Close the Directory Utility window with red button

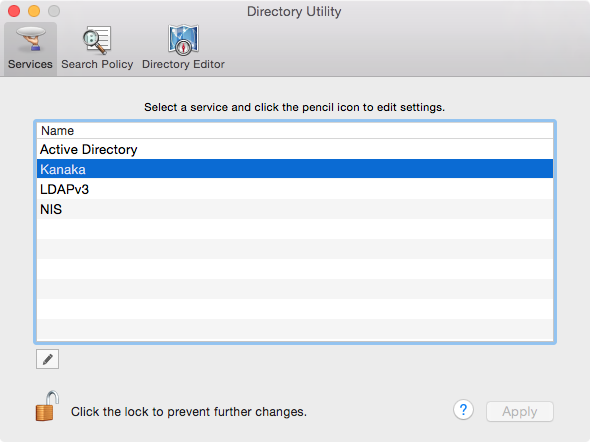pos(14,11)
